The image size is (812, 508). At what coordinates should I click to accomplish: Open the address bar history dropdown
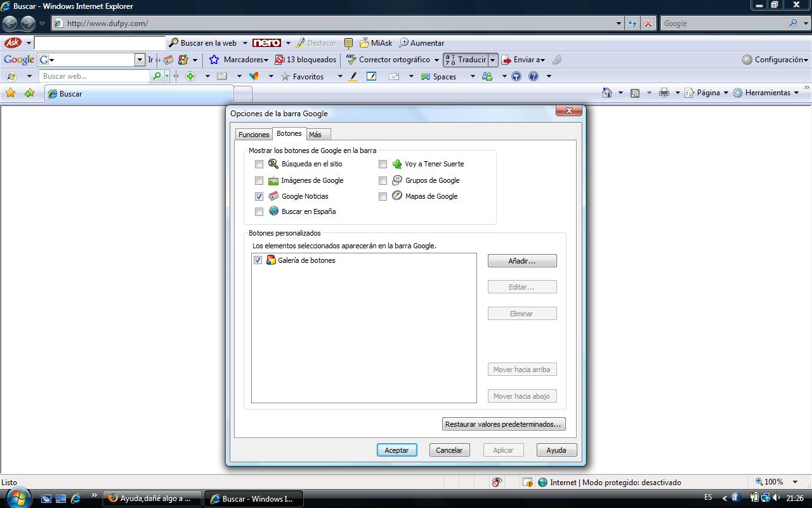point(619,23)
